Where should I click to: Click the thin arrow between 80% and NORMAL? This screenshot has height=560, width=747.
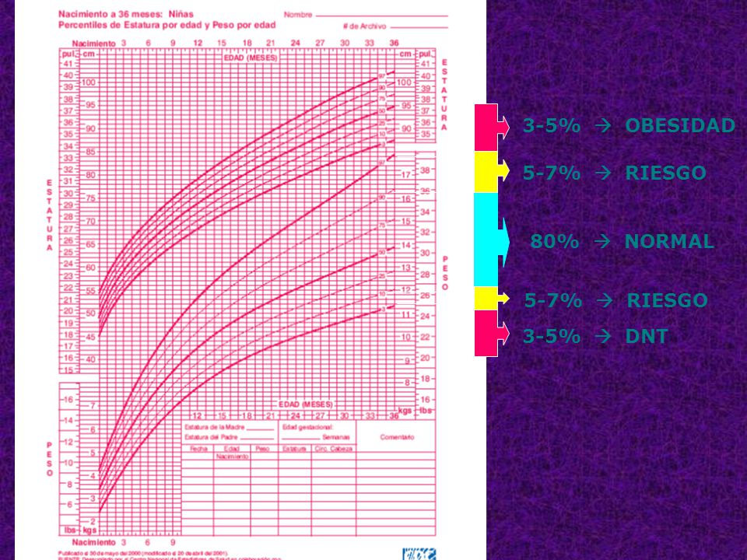point(602,241)
